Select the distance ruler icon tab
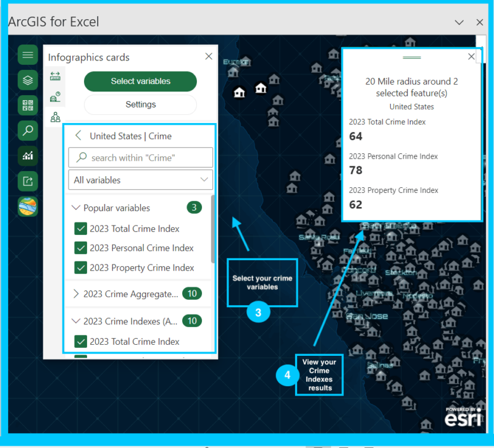494x448 pixels. tap(54, 77)
